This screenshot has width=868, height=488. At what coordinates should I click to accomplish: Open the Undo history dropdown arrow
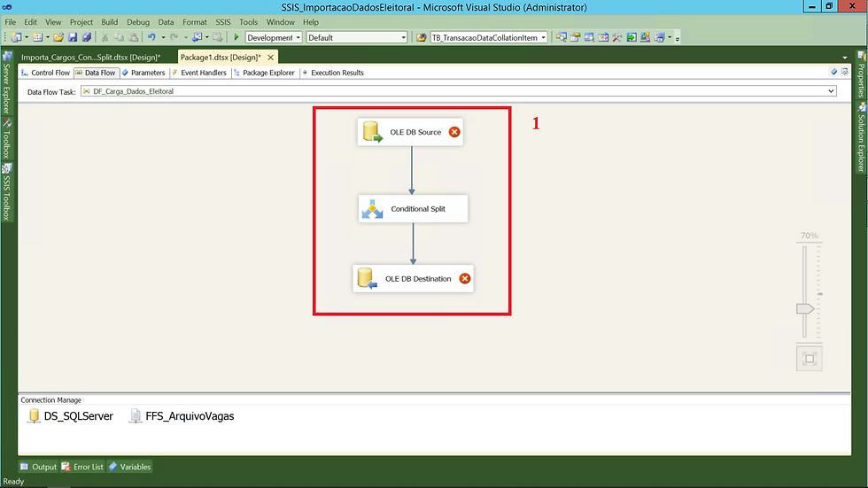pyautogui.click(x=163, y=37)
